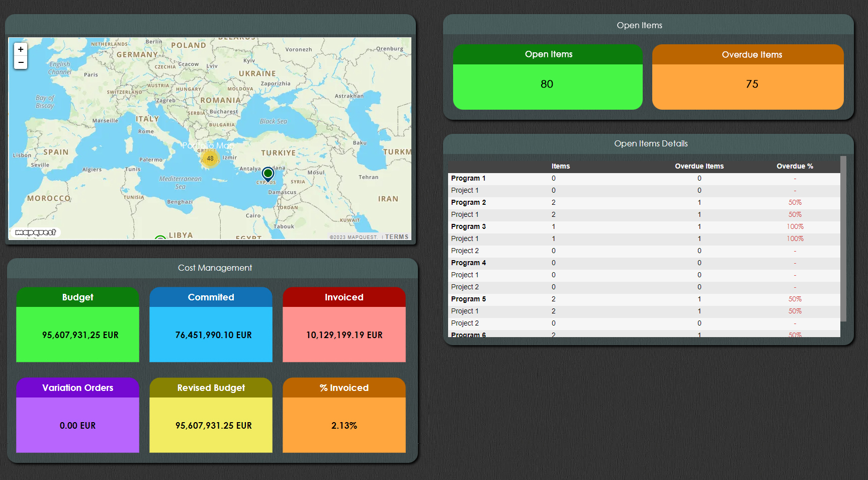Select the Program 4 row

tap(644, 263)
